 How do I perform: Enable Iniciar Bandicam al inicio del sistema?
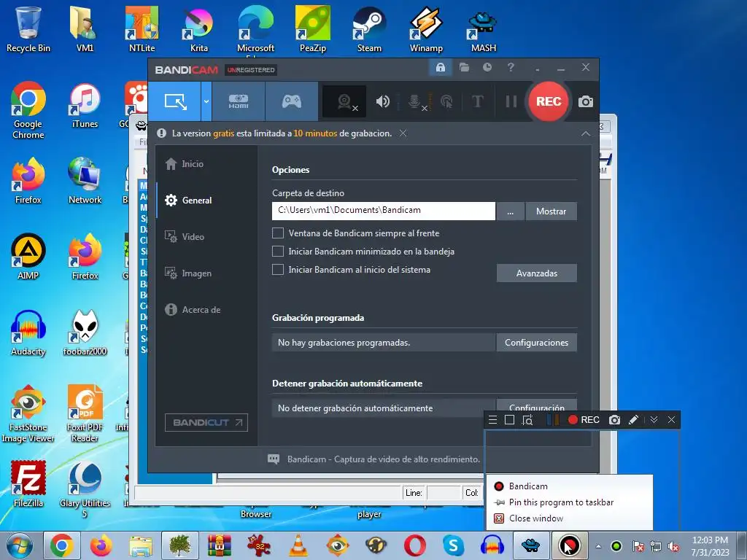point(278,269)
